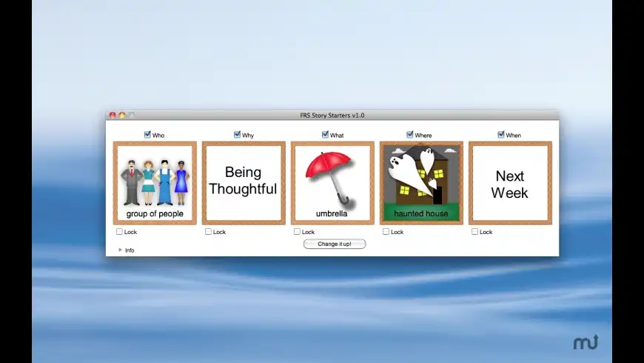Close the FRS Story Starters window

click(x=113, y=115)
